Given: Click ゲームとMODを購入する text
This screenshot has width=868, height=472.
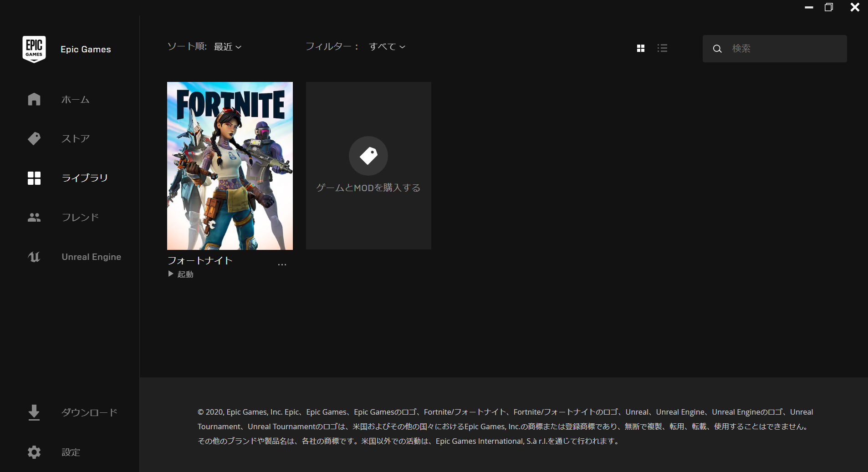Looking at the screenshot, I should (x=368, y=188).
